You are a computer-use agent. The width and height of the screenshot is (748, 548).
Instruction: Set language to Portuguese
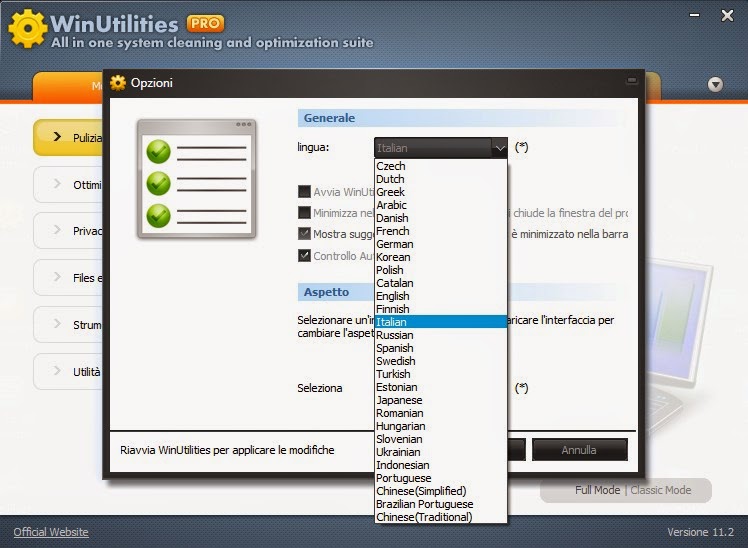[x=440, y=478]
